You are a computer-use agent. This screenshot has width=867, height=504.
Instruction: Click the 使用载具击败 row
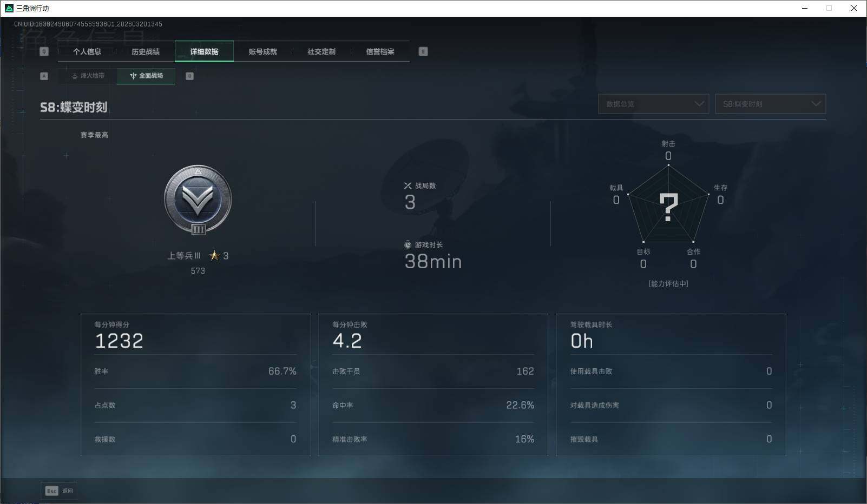click(671, 372)
